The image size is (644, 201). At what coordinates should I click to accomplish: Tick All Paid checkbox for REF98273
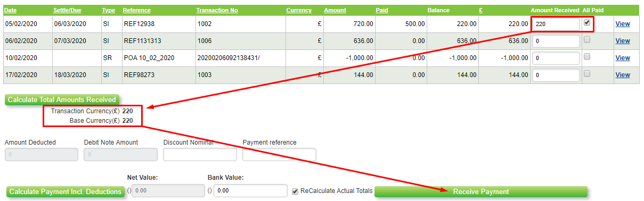587,74
